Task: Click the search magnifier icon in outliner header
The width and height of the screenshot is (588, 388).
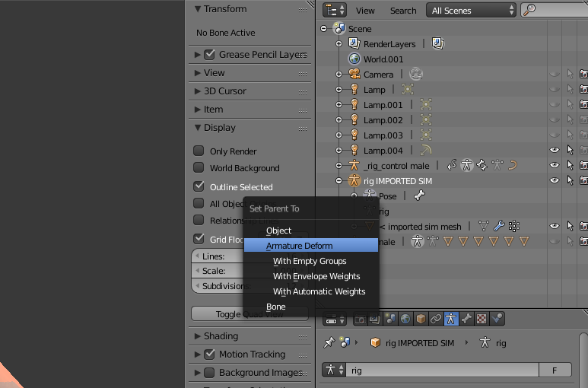Action: [529, 10]
